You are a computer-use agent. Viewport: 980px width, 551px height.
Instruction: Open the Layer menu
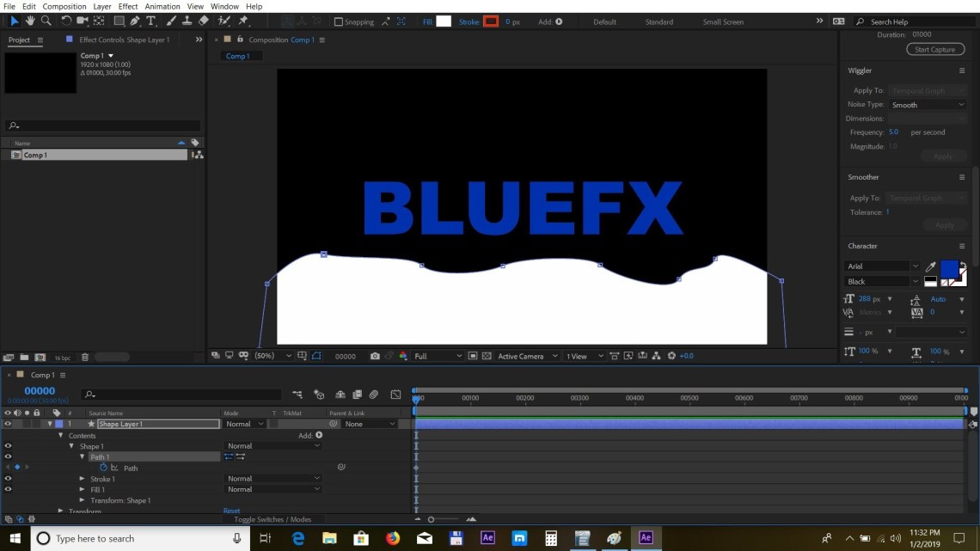[x=102, y=6]
